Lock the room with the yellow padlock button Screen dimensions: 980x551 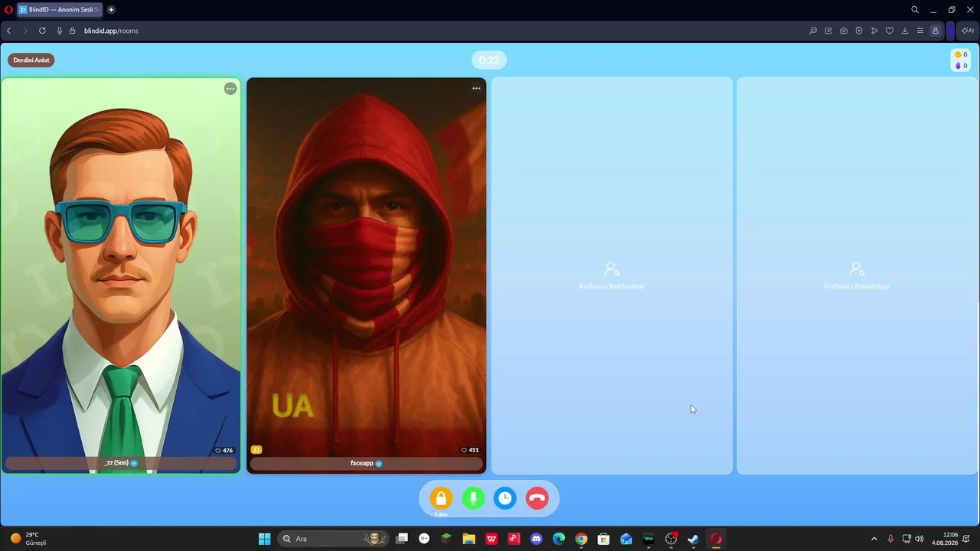441,498
